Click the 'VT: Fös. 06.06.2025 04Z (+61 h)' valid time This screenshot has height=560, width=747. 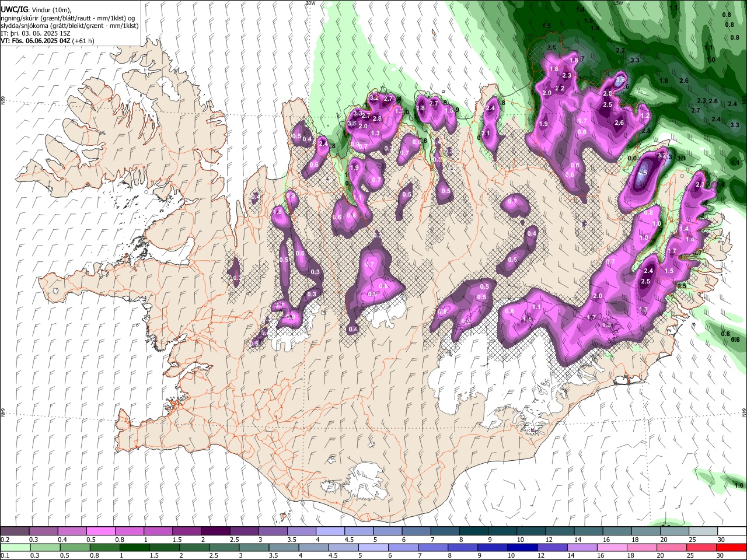pyautogui.click(x=48, y=41)
